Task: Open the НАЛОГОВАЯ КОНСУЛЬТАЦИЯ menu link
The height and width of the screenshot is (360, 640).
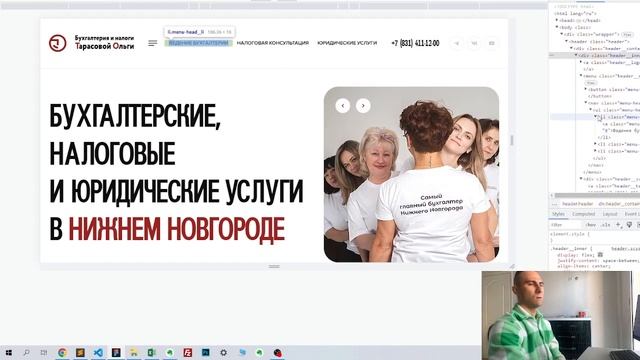Action: (273, 43)
